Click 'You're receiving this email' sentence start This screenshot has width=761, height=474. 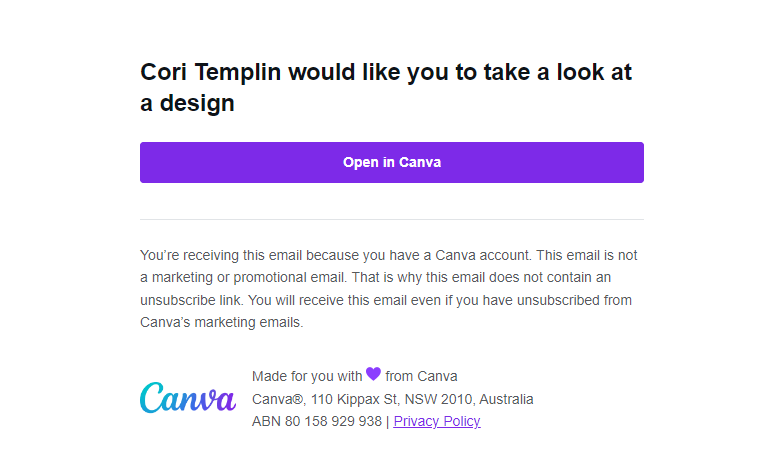(221, 255)
